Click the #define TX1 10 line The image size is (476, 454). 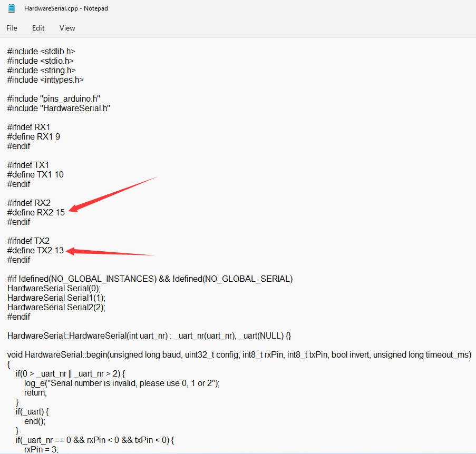click(35, 175)
